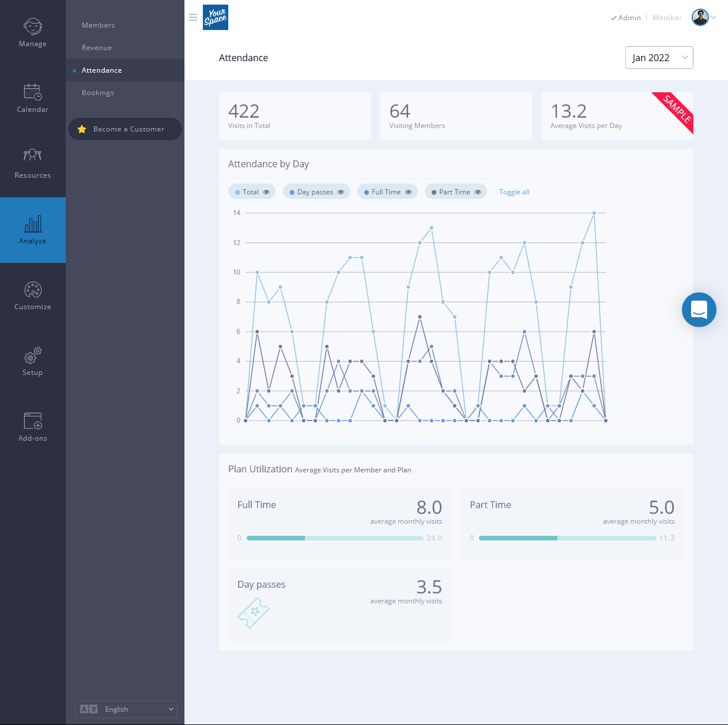This screenshot has height=725, width=728.
Task: Click the 5.0 average monthly visits value
Action: [662, 508]
